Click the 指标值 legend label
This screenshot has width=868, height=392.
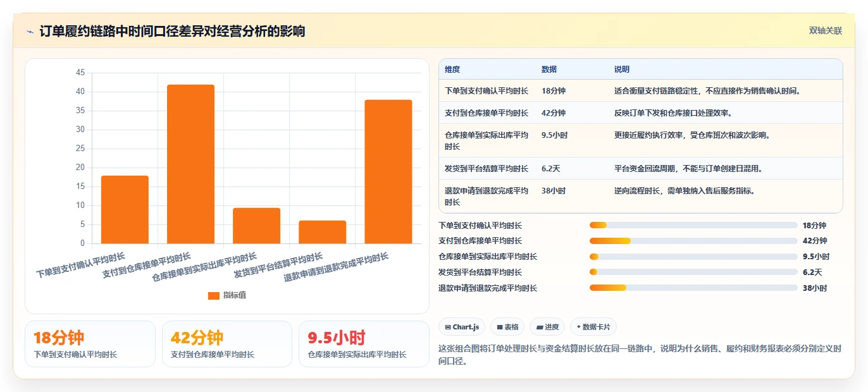pos(235,295)
